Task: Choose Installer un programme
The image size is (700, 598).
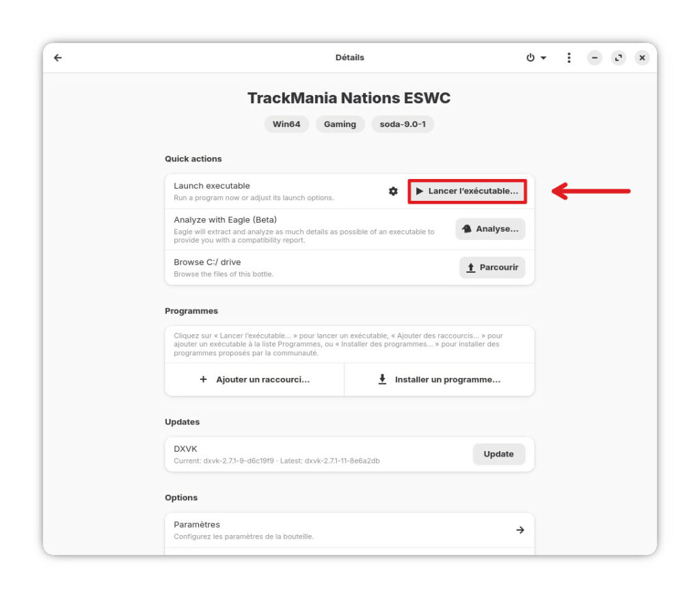Action: coord(440,379)
